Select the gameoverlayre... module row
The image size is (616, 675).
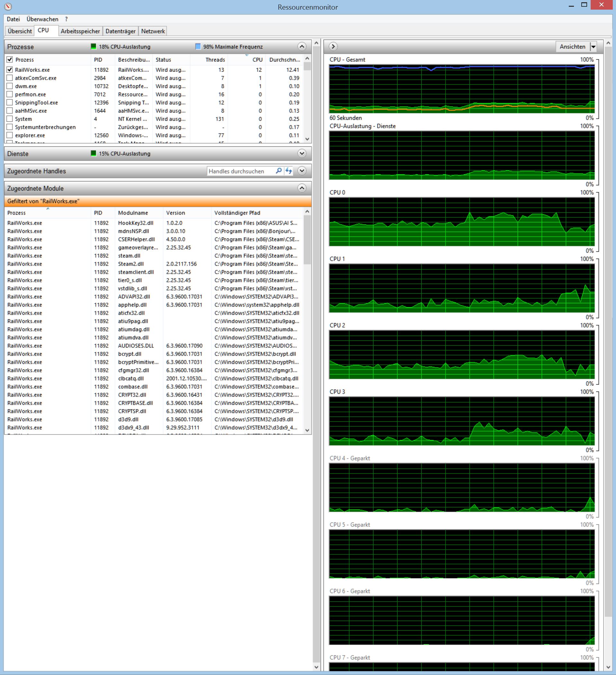point(154,247)
